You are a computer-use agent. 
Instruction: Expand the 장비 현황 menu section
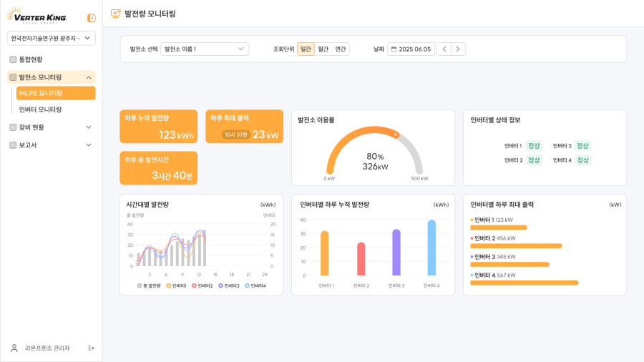pyautogui.click(x=51, y=127)
